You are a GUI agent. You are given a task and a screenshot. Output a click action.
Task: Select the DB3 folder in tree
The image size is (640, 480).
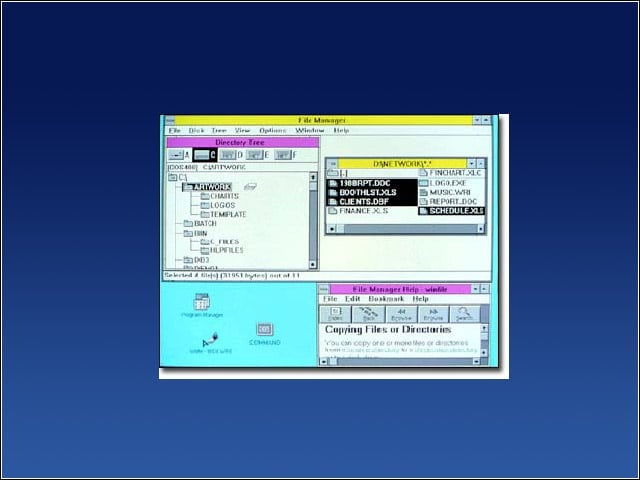(x=196, y=260)
